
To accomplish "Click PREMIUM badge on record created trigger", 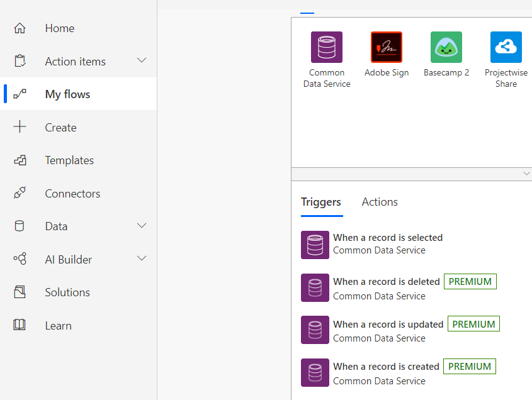I will (470, 367).
